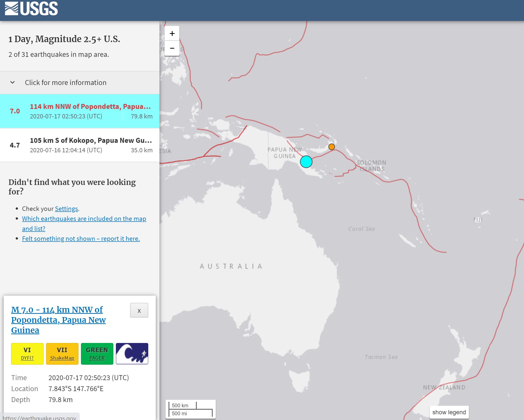Viewport: 524px width, 420px height.
Task: Toggle the show legend button
Action: 449,412
